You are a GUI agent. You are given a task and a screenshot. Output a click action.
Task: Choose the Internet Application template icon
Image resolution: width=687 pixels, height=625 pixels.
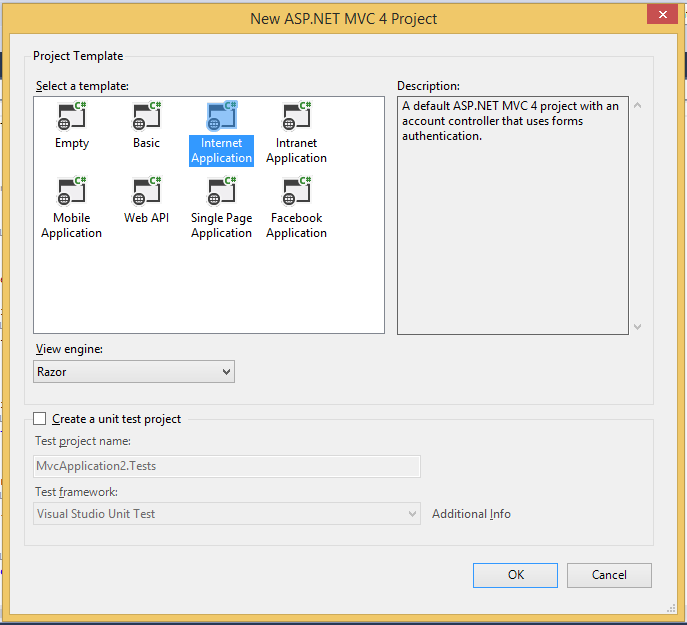tap(222, 116)
